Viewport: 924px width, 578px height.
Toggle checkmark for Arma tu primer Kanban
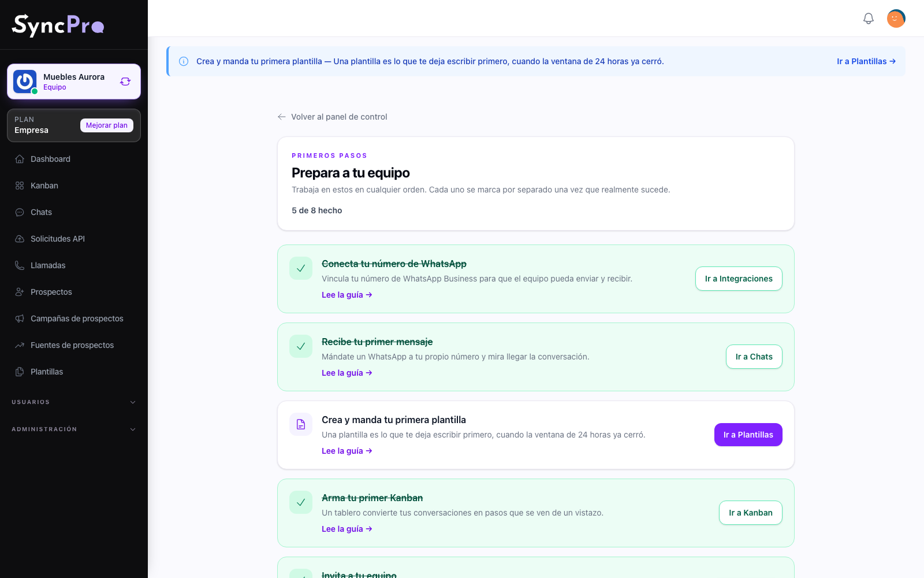[x=301, y=502]
